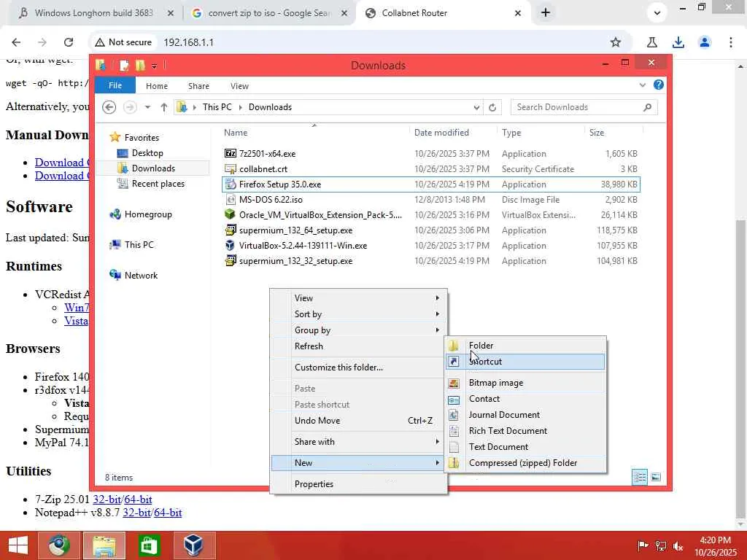Viewport: 747px width, 560px height.
Task: Go up one folder level
Action: pyautogui.click(x=164, y=107)
